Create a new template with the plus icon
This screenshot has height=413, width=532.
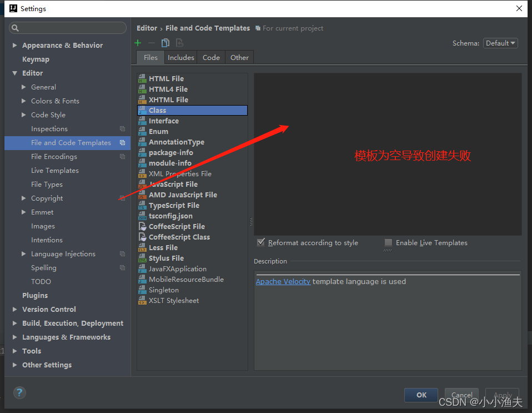point(138,43)
